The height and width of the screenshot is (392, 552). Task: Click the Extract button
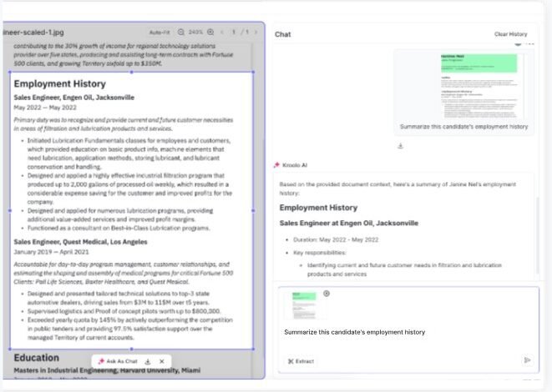(x=301, y=361)
